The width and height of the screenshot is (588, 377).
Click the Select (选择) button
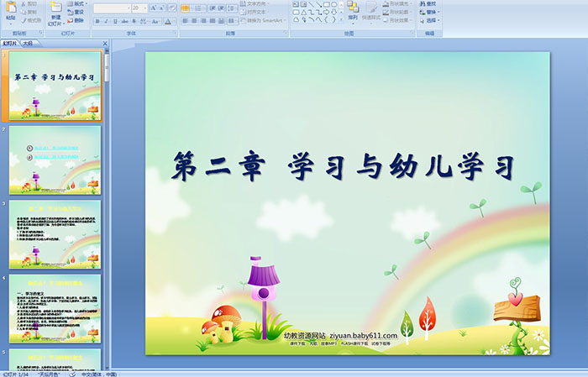430,20
